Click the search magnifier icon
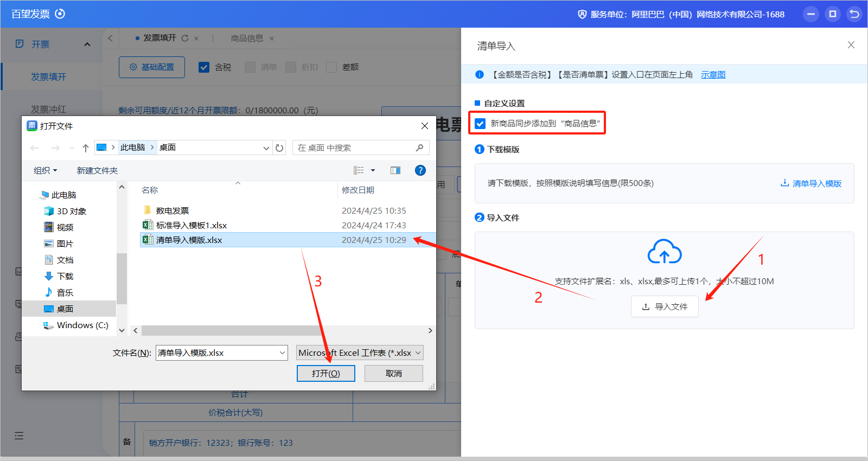The height and width of the screenshot is (461, 868). pyautogui.click(x=419, y=148)
